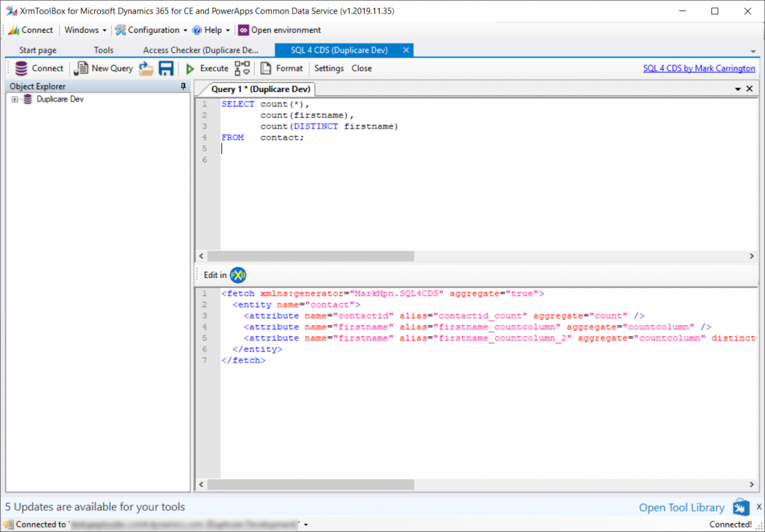This screenshot has width=765, height=532.
Task: Open the Help dropdown menu
Action: (211, 30)
